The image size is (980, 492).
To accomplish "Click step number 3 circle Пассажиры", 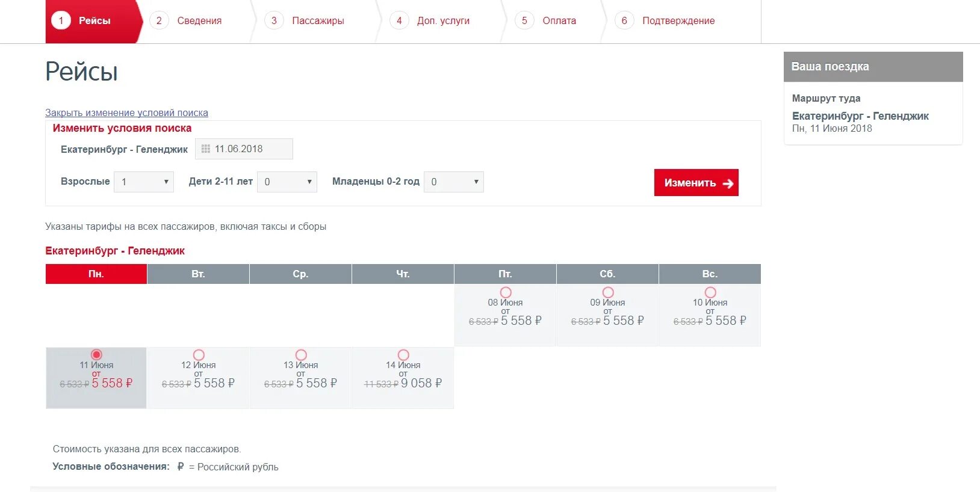I will pos(274,20).
